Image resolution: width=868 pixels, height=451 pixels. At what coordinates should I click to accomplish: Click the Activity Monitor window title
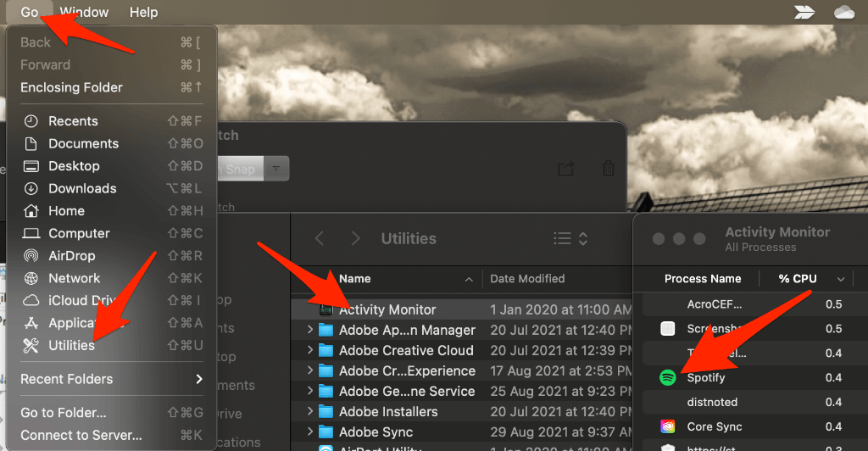click(x=777, y=232)
